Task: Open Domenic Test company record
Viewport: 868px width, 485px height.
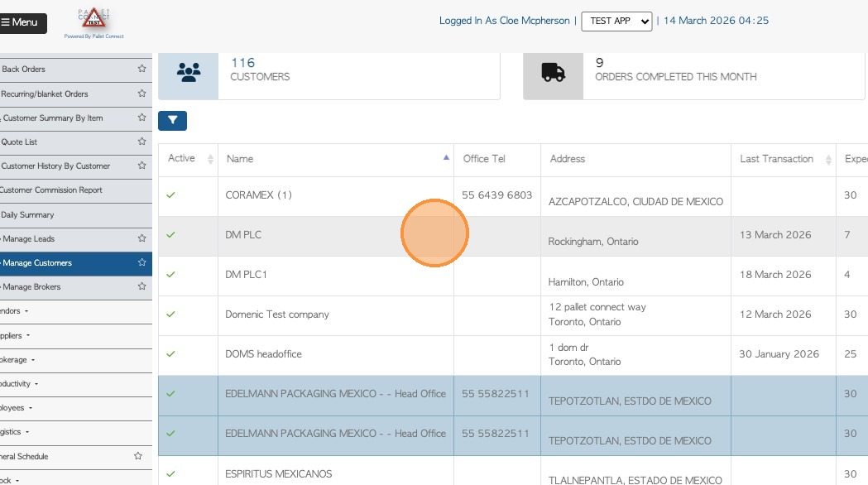Action: coord(277,315)
